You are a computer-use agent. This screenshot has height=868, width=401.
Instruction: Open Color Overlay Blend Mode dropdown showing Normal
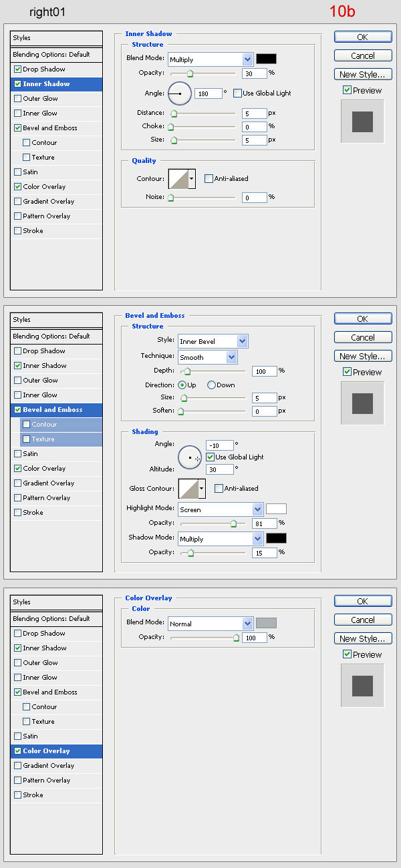[x=210, y=624]
